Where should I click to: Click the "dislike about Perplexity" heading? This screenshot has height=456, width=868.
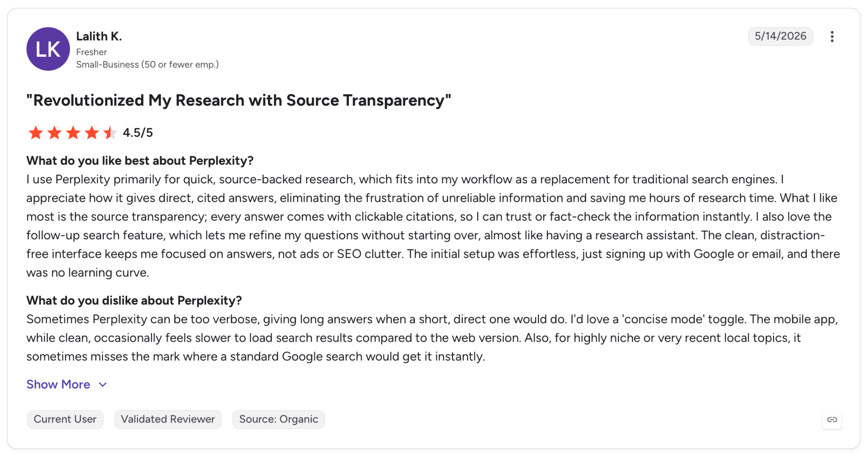click(x=134, y=300)
